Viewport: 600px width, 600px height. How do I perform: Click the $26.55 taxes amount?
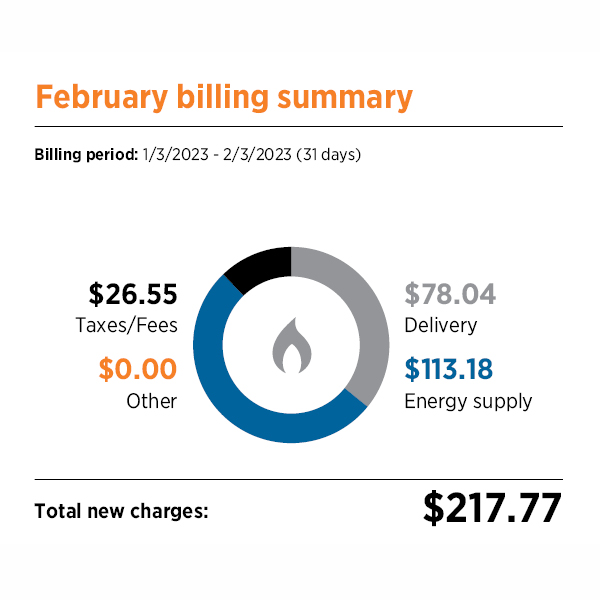(x=132, y=295)
